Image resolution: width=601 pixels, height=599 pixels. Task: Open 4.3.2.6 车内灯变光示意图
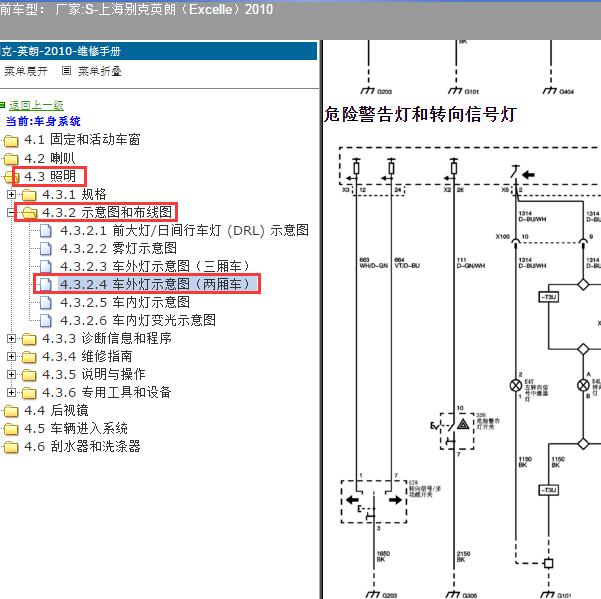pyautogui.click(x=138, y=320)
